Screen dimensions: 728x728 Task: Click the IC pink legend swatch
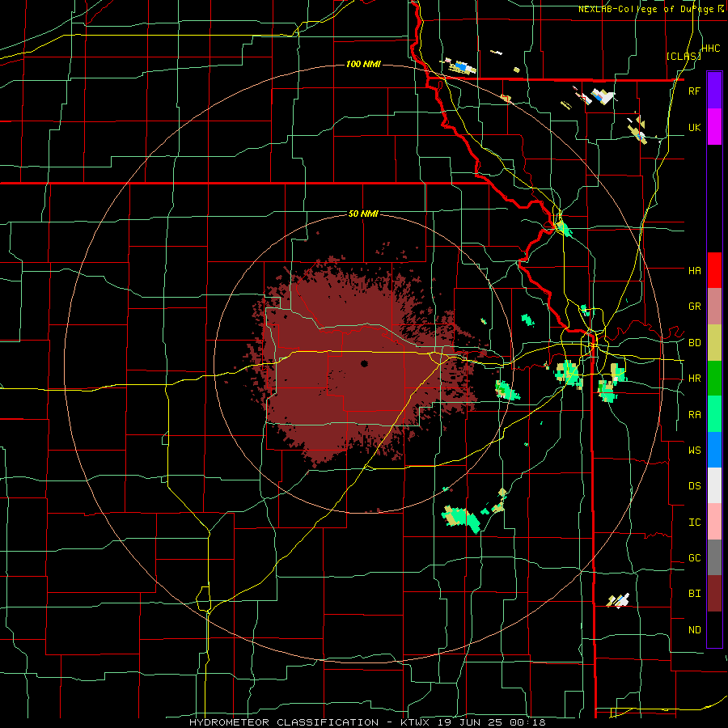tap(714, 522)
